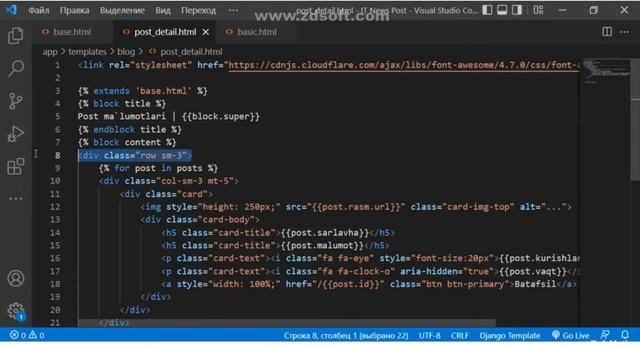Click the blog breadcrumb segment
This screenshot has width=640, height=360.
click(126, 52)
